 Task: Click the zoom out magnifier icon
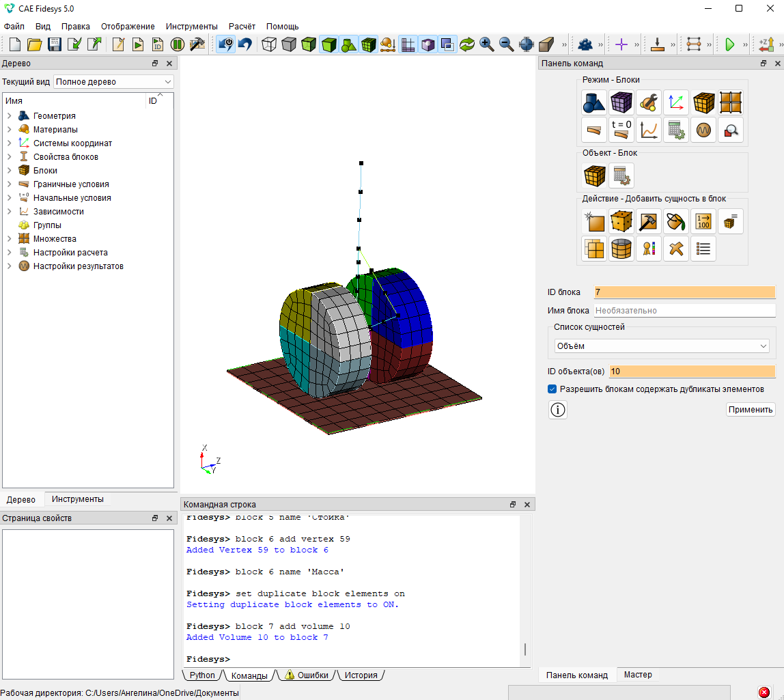click(507, 44)
